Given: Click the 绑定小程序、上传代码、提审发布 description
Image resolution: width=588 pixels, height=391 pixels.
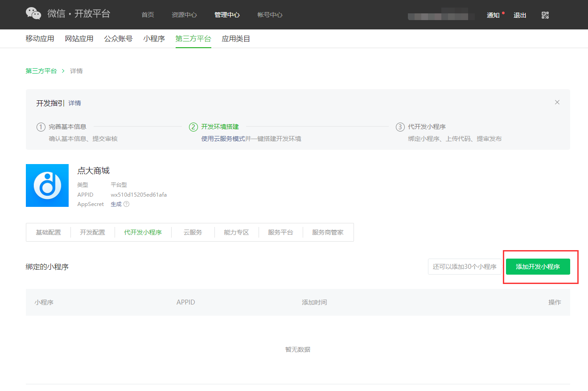Looking at the screenshot, I should coord(455,139).
